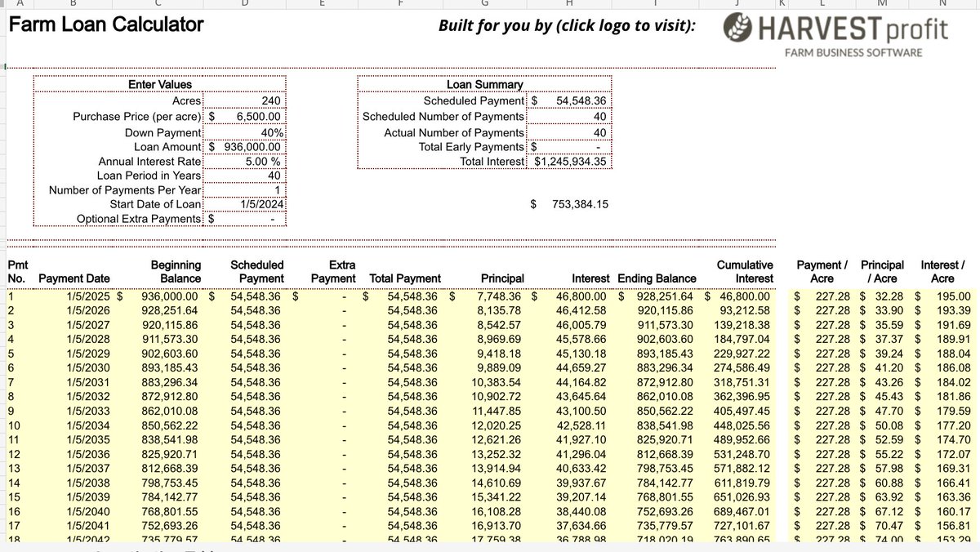Select the Purchase Price 6,500.00 cell
Image resolution: width=980 pixels, height=552 pixels.
(x=245, y=117)
